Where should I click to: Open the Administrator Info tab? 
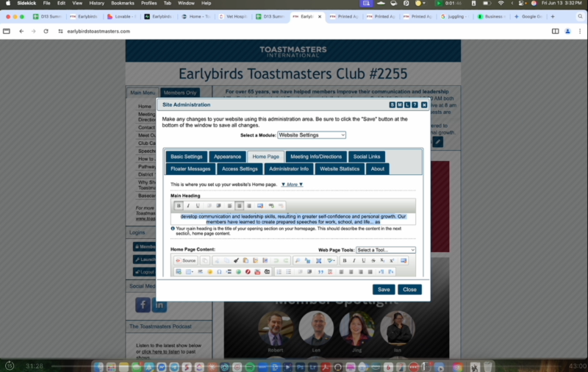[289, 169]
